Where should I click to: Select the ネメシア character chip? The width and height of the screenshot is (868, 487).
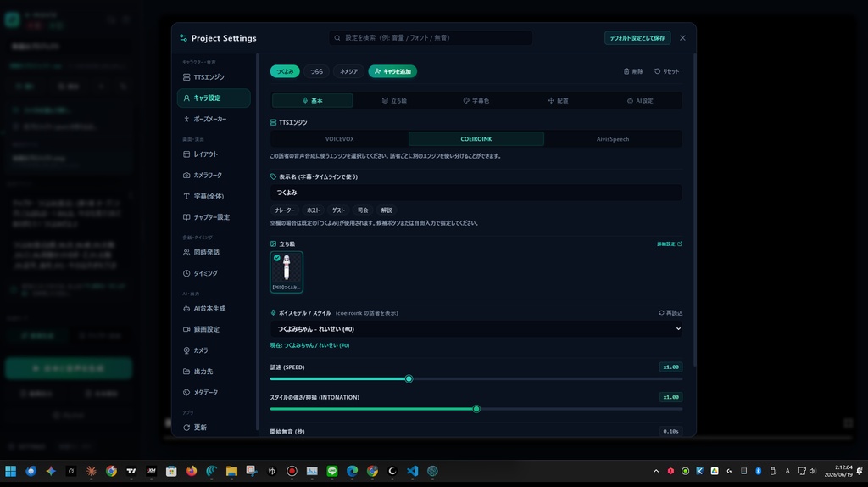click(x=348, y=71)
